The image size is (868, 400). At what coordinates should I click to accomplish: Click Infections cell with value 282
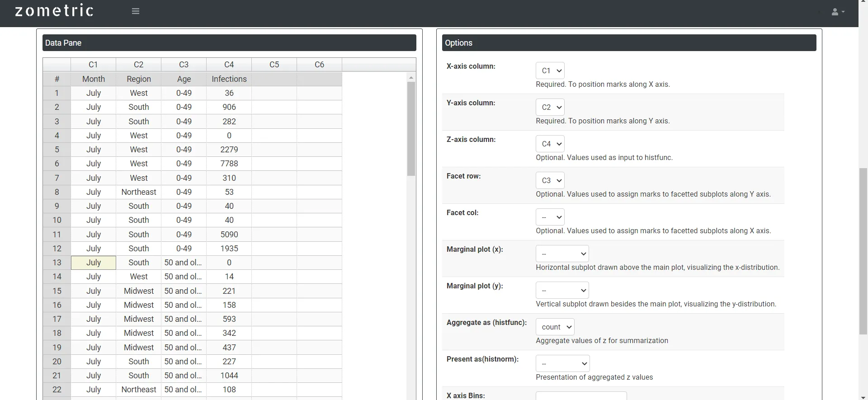tap(229, 122)
